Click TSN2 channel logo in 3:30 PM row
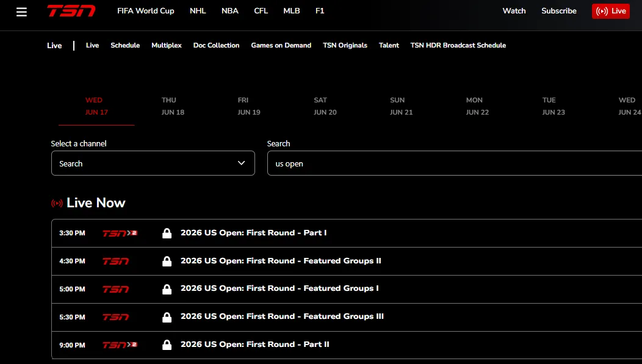 pos(120,233)
